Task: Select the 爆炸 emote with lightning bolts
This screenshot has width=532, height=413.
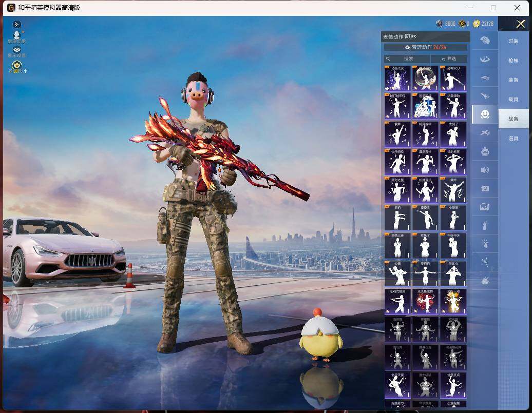Action: coord(453,190)
